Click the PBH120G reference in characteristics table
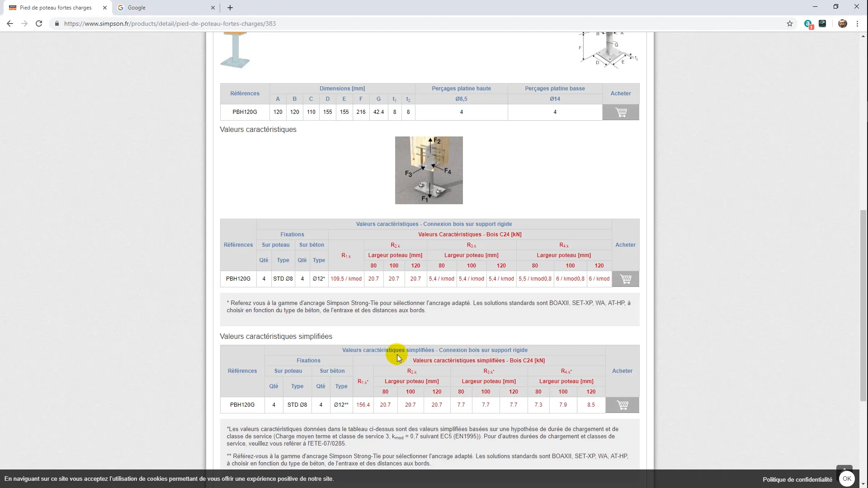The image size is (868, 488). tap(238, 279)
